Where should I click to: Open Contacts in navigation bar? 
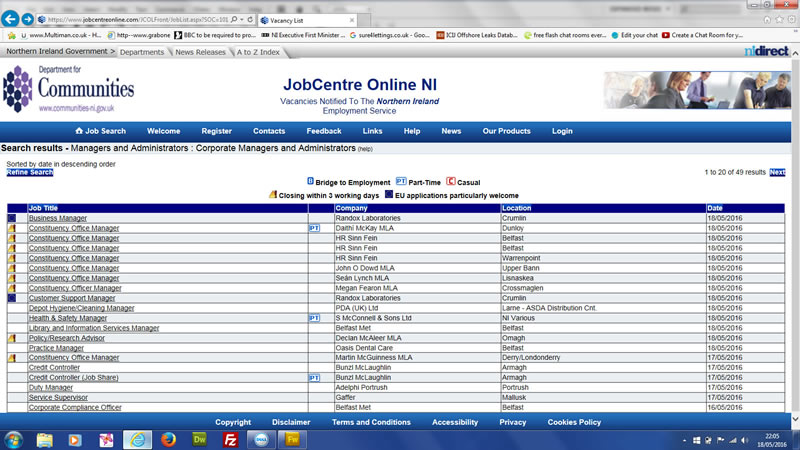click(x=269, y=131)
